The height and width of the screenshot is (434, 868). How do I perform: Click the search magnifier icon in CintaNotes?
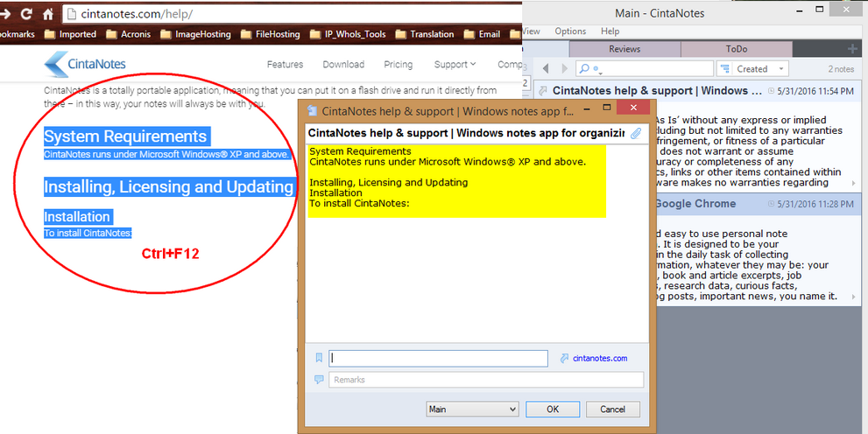pos(584,68)
